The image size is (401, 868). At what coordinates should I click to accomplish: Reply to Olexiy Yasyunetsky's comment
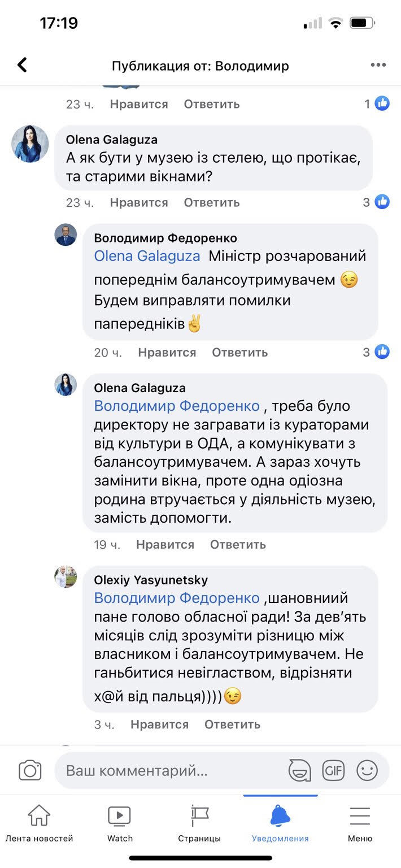click(232, 724)
